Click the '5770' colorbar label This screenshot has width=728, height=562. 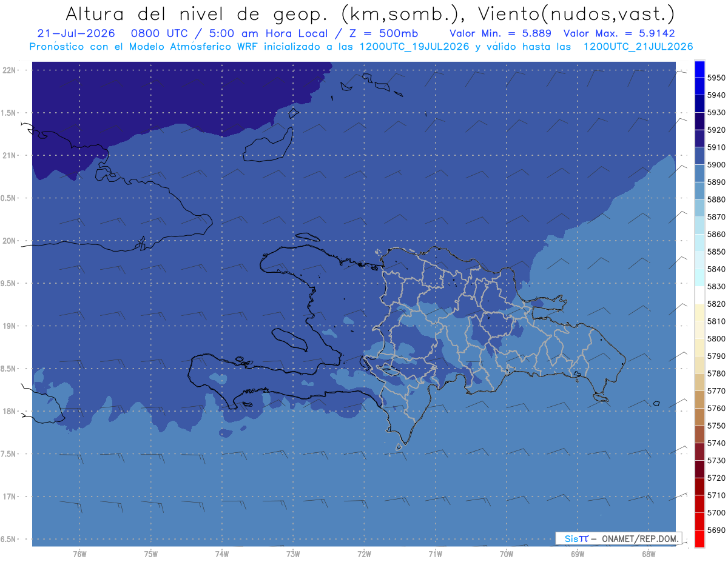[x=716, y=391]
